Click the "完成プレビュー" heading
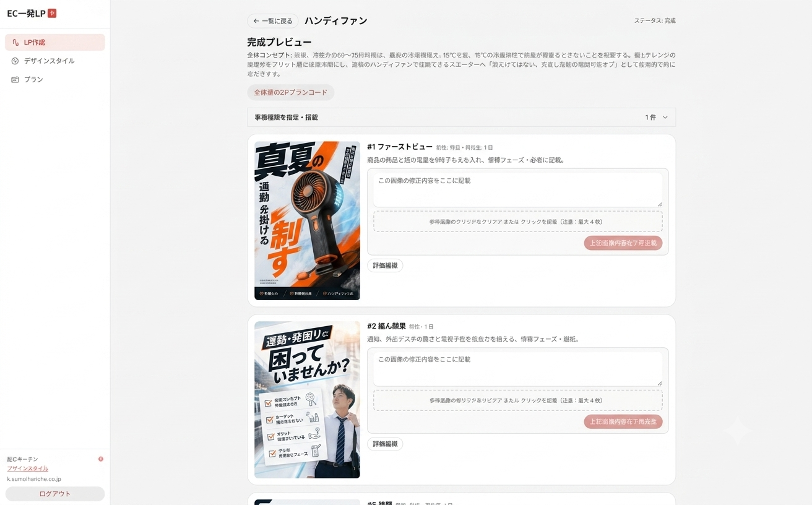The height and width of the screenshot is (505, 812). (279, 43)
